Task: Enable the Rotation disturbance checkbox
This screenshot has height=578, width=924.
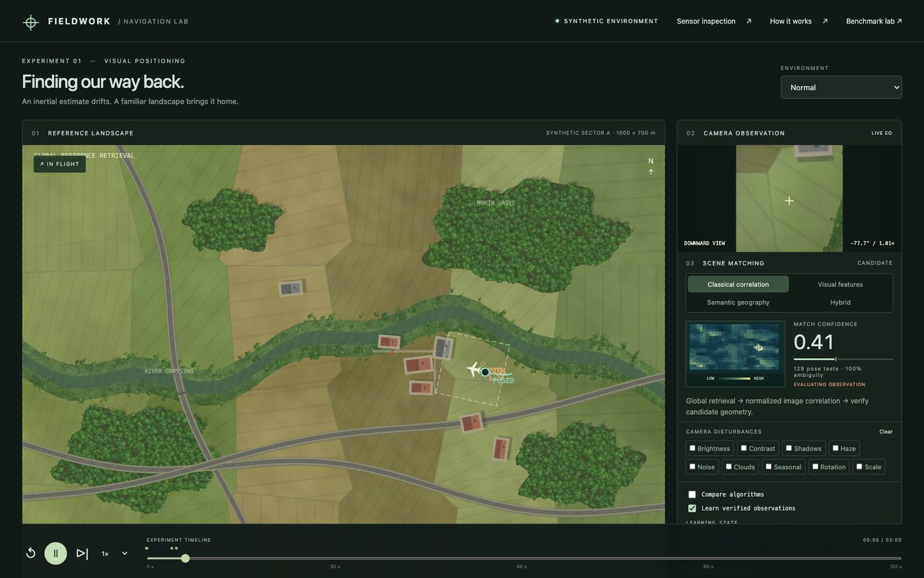Action: tap(815, 466)
